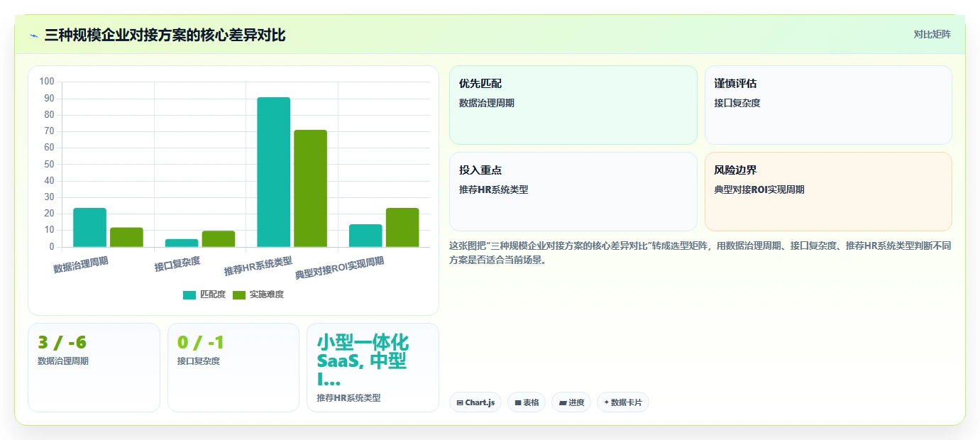Screen dimensions: 980x440
Task: Click the 接口复杂度 x-axis label
Action: 177,264
